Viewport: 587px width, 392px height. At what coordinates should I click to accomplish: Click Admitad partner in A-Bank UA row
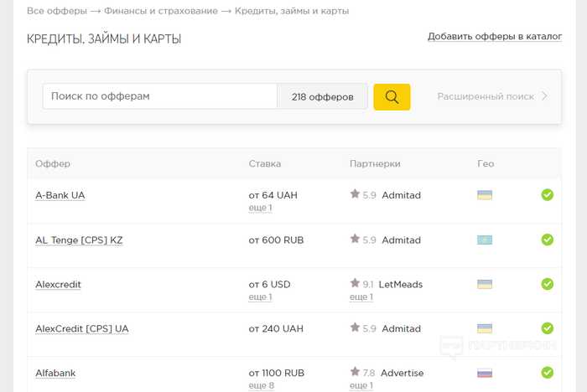[402, 195]
